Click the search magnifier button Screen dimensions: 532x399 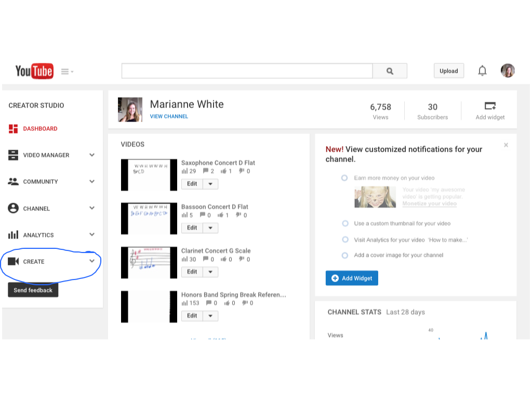(390, 71)
